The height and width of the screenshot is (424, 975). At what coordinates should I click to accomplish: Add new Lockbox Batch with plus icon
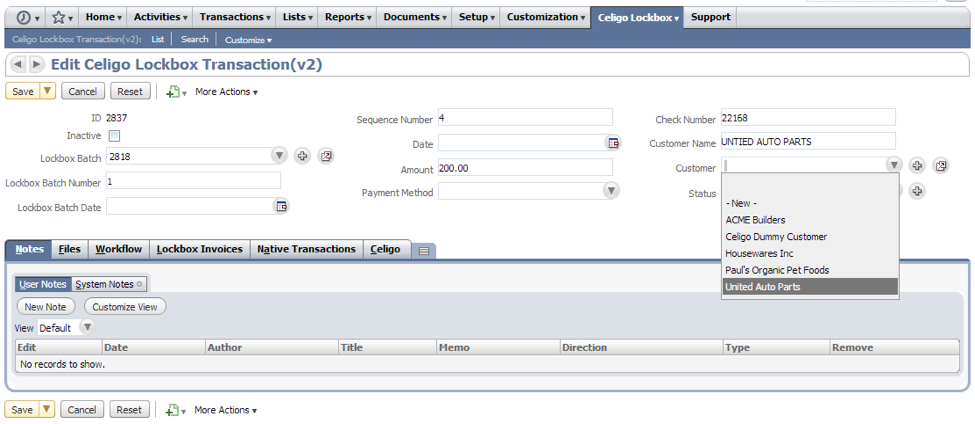pos(302,156)
